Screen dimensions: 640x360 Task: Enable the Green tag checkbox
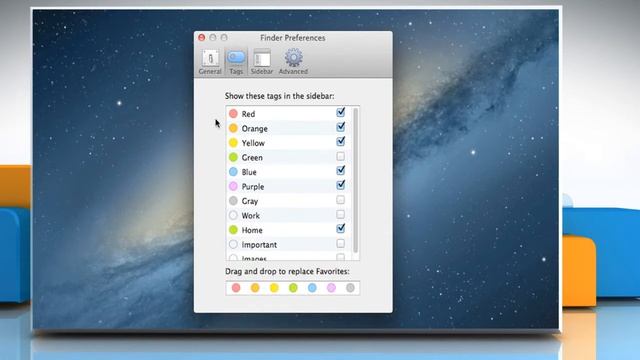[340, 156]
